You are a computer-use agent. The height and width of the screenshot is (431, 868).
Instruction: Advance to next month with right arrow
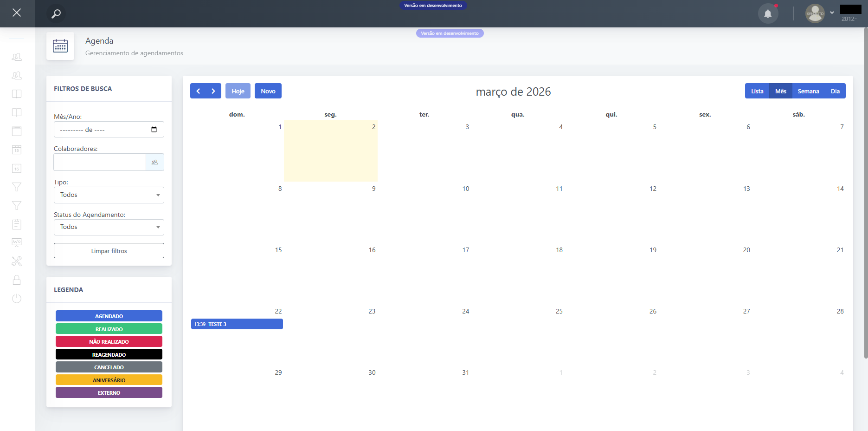point(213,91)
